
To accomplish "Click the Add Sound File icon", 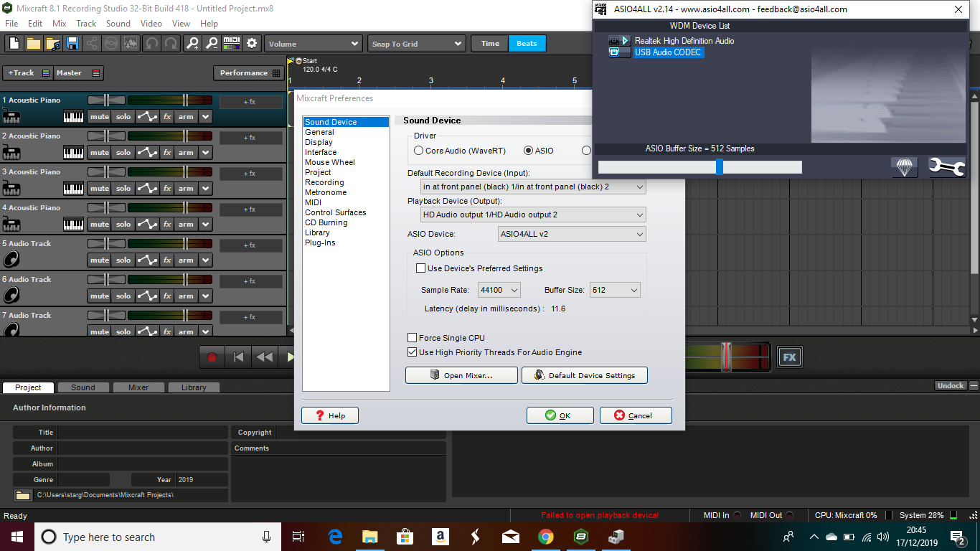I will click(x=53, y=44).
